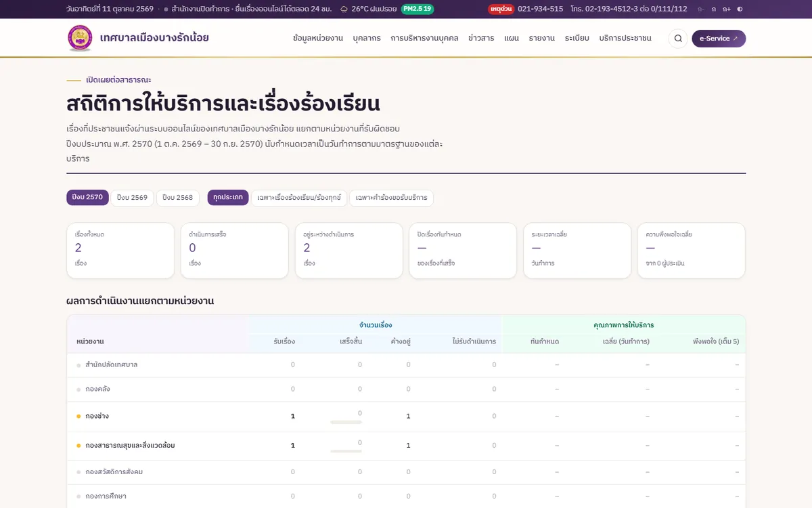Click the date วันอาทิตย์ที่ 11 ตุลาคม 2569
Viewport: 812px width, 508px height.
tap(110, 9)
